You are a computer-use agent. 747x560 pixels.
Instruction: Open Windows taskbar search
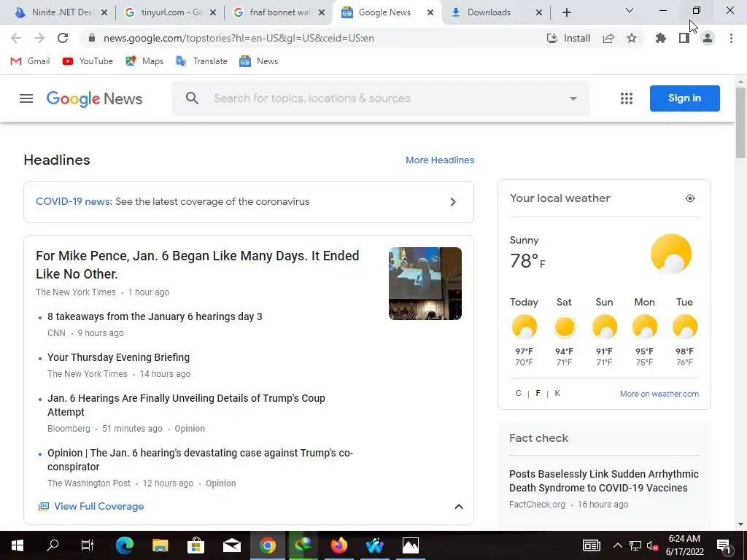(x=53, y=545)
